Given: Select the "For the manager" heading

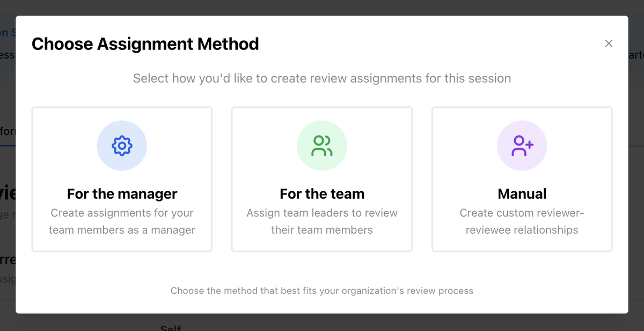Looking at the screenshot, I should 122,193.
